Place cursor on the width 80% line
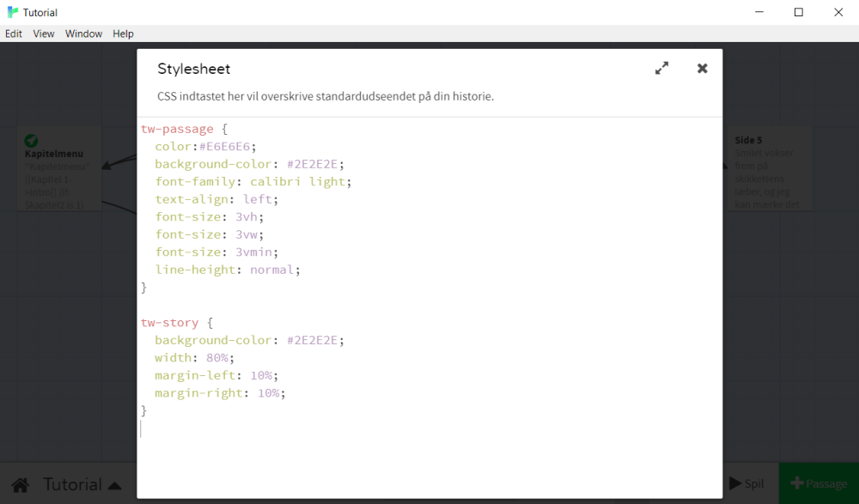The height and width of the screenshot is (504, 859). click(x=194, y=358)
